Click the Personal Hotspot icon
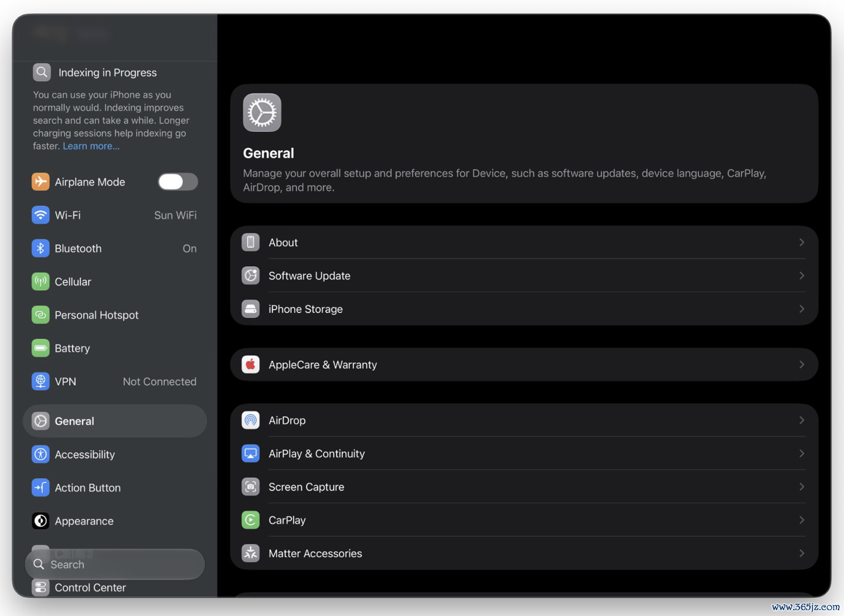Viewport: 844px width, 616px height. [x=40, y=315]
